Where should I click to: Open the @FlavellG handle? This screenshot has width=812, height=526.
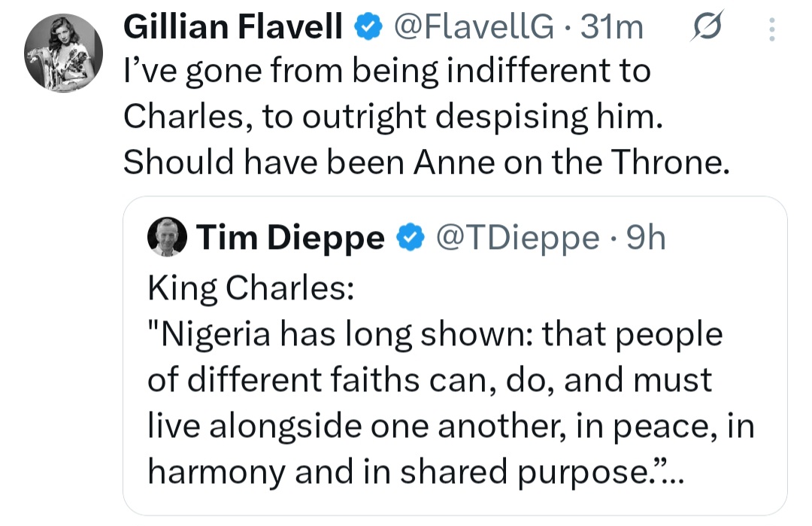(472, 28)
